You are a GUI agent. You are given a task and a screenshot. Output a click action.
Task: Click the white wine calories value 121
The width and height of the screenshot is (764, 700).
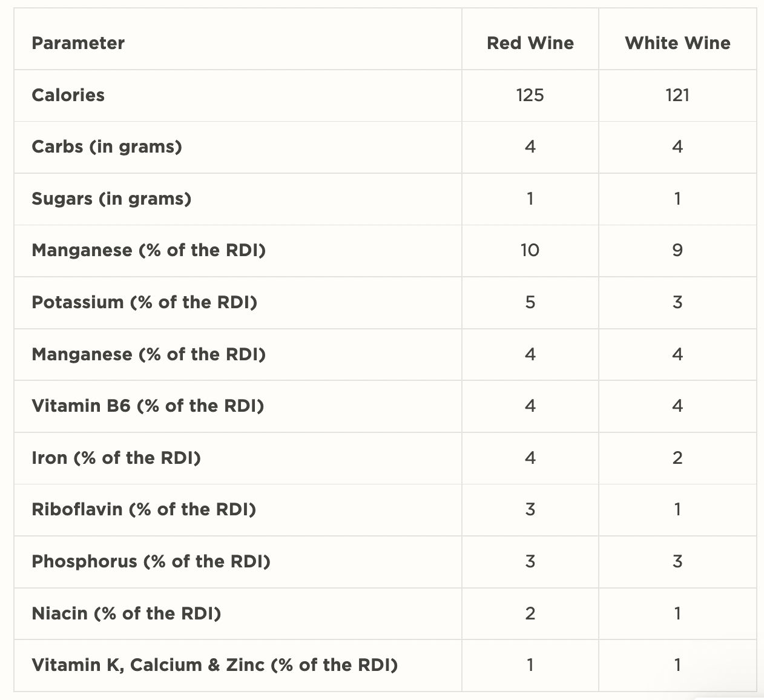pos(677,95)
